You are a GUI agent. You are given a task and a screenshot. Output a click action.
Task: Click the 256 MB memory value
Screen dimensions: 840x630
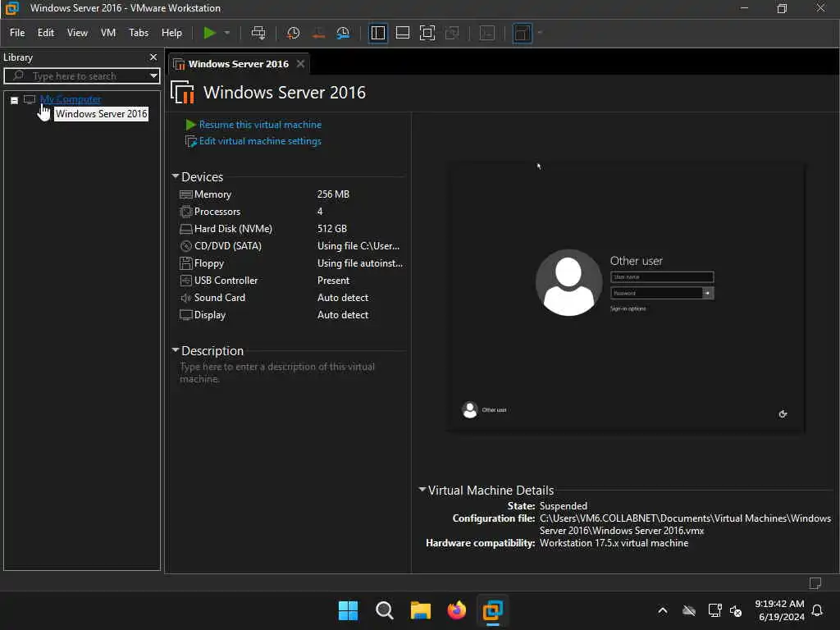click(333, 194)
